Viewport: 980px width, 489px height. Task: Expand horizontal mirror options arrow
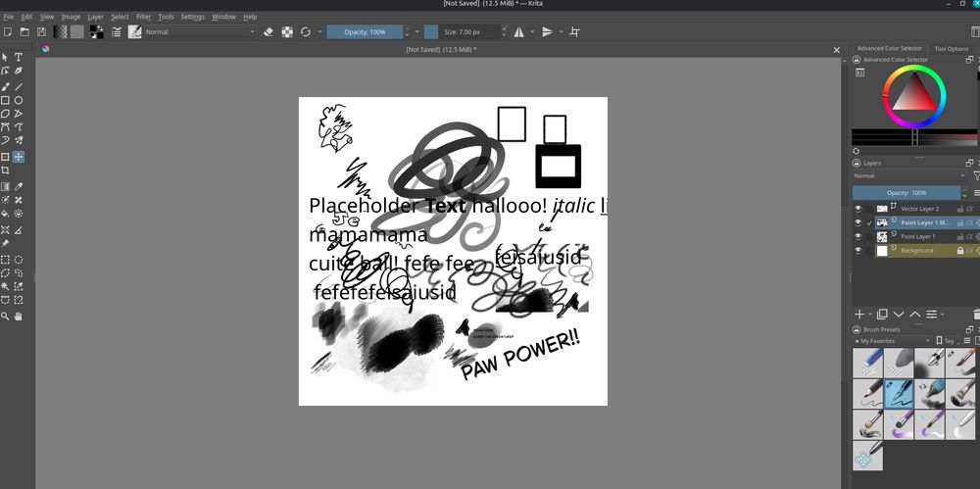[x=532, y=32]
